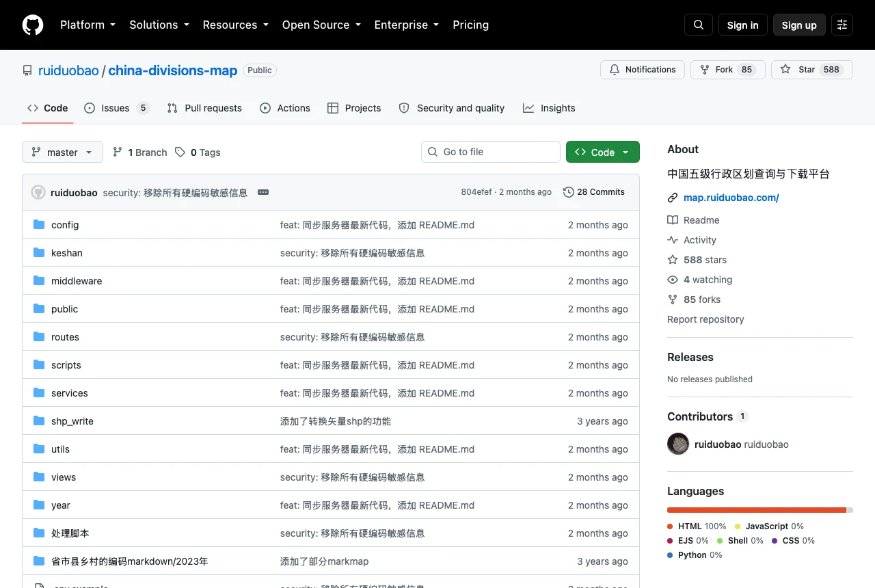Click the tag icon beside 0 Tags
The height and width of the screenshot is (588, 875).
pyautogui.click(x=180, y=152)
